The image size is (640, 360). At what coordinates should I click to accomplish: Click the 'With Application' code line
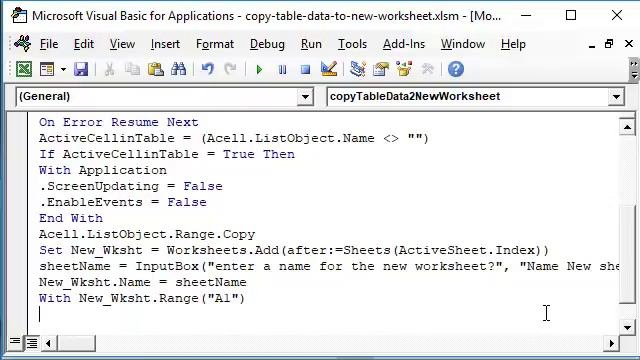[x=103, y=170]
